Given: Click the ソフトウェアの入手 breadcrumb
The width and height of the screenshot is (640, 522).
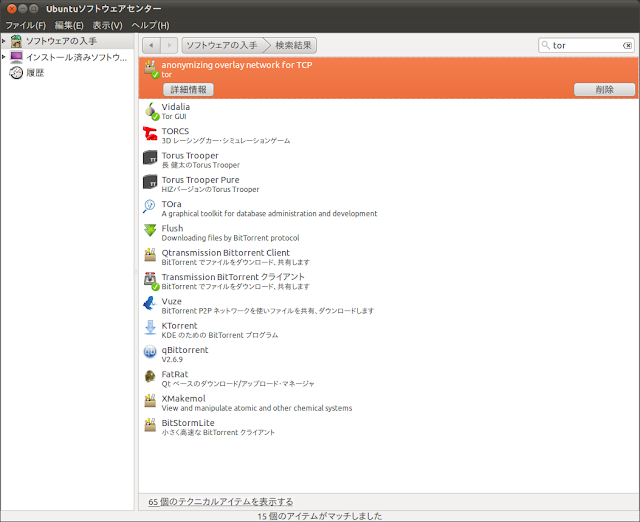Looking at the screenshot, I should pos(222,45).
